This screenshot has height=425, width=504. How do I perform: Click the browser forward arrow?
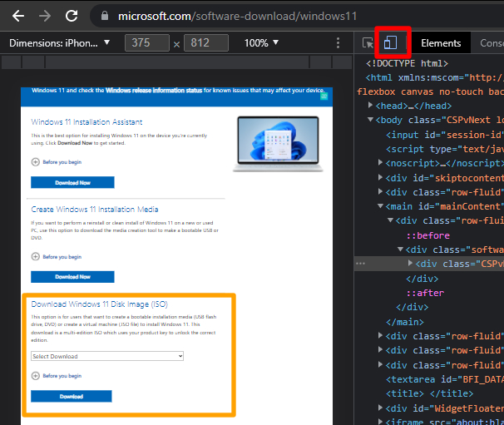(x=45, y=16)
